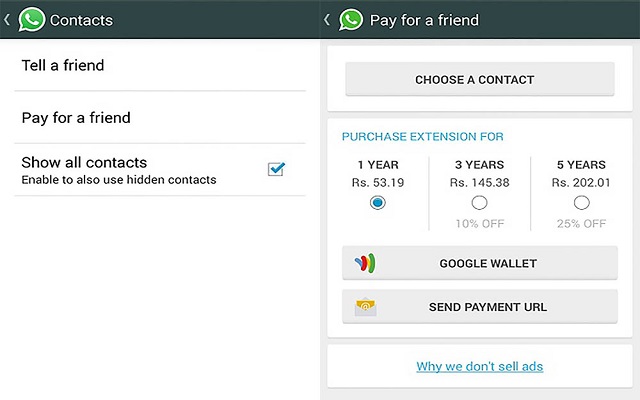Click the 25% OFF discount label
The width and height of the screenshot is (640, 400).
581,223
